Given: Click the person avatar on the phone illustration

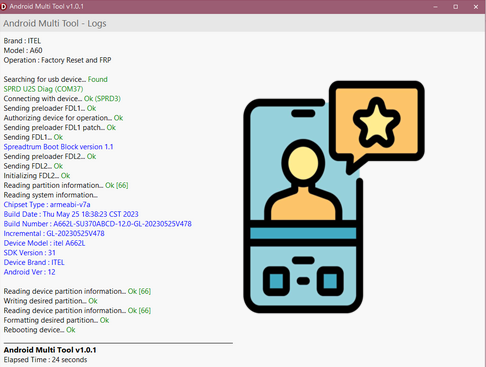Looking at the screenshot, I should click(x=303, y=181).
